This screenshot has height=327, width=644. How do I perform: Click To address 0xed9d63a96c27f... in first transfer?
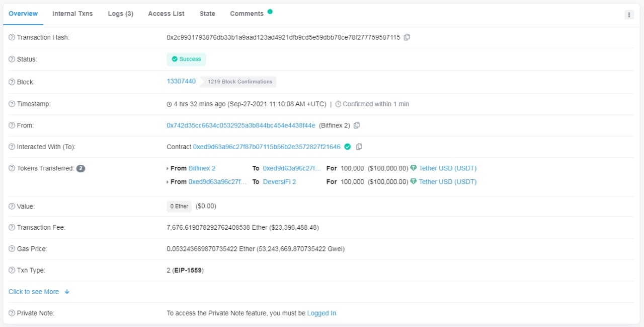pyautogui.click(x=292, y=168)
